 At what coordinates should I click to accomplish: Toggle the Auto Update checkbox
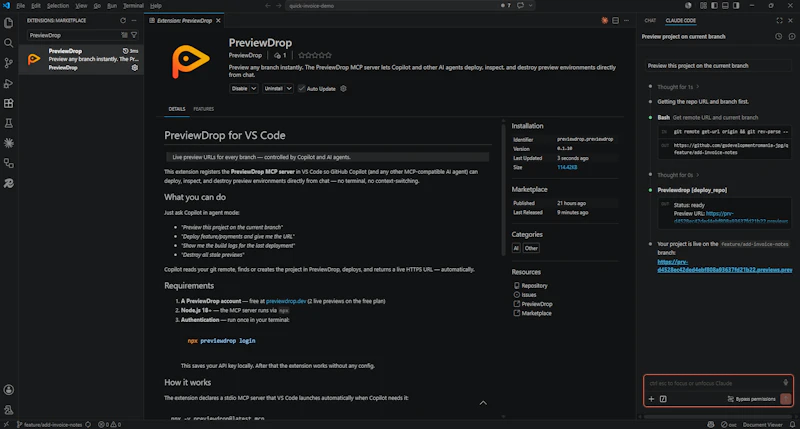(302, 88)
